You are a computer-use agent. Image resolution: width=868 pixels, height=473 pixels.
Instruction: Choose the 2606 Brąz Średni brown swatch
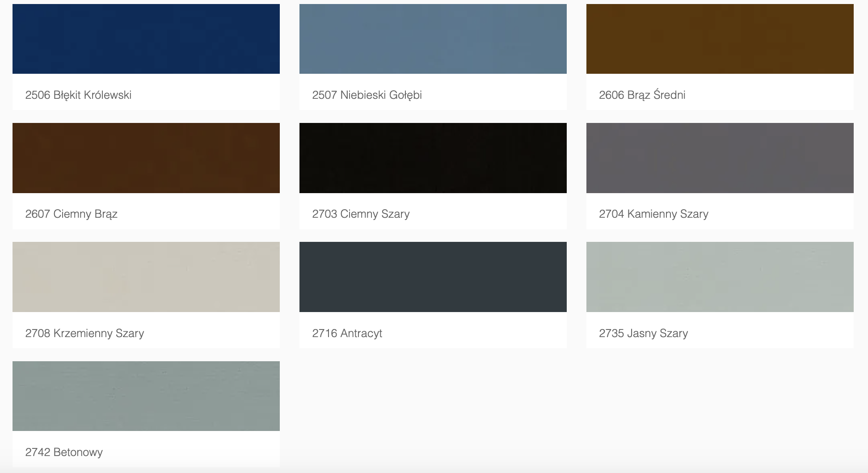pyautogui.click(x=720, y=39)
